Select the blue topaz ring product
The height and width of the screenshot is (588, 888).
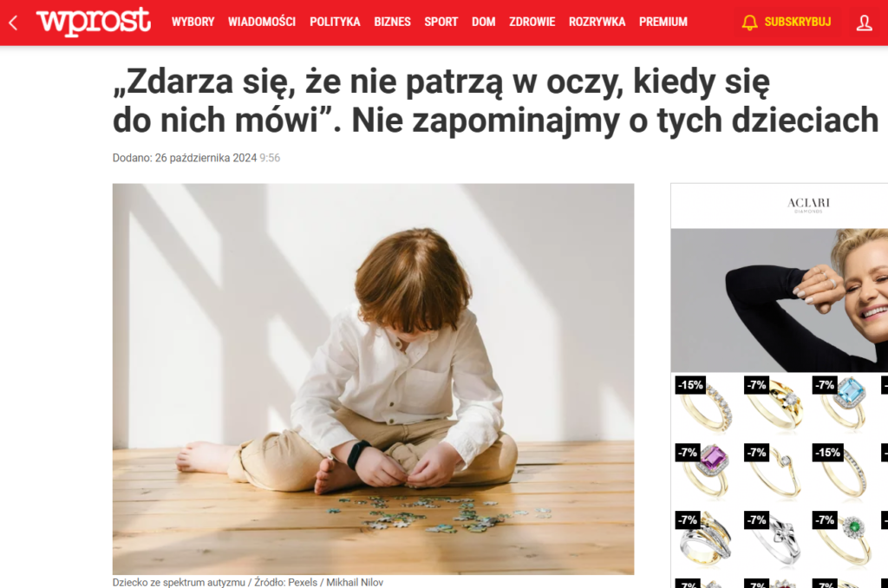pyautogui.click(x=844, y=402)
